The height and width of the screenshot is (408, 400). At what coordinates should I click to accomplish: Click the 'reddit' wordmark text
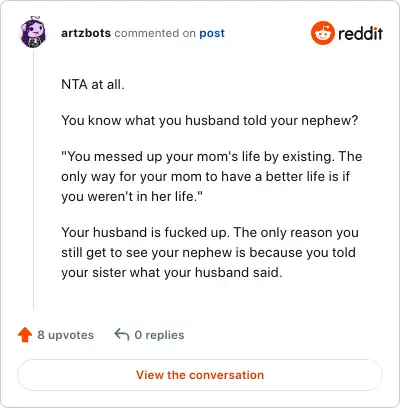point(360,33)
